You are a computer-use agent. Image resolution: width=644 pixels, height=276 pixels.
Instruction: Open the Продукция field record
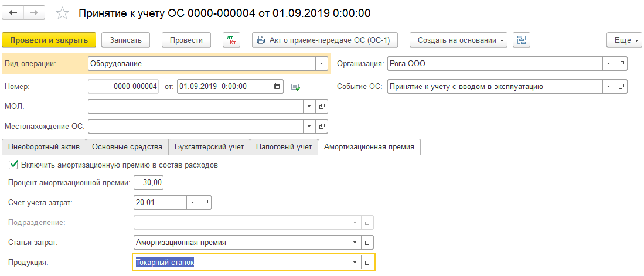(x=367, y=263)
